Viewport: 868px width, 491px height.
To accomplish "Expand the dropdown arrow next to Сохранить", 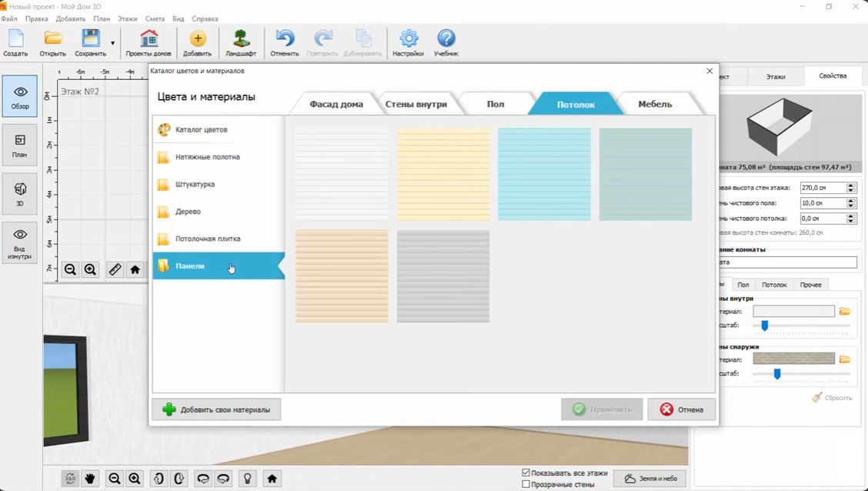I will tap(113, 43).
